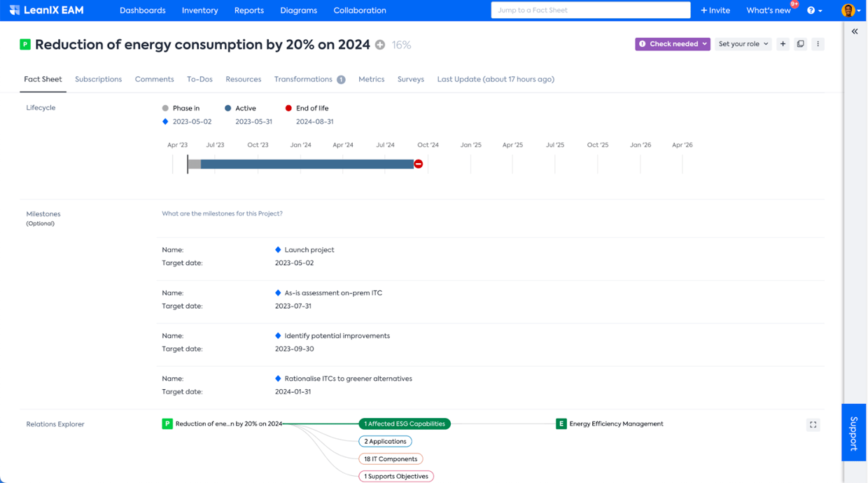Open the user avatar dropdown menu
Screen dimensions: 868x483
[848, 10]
